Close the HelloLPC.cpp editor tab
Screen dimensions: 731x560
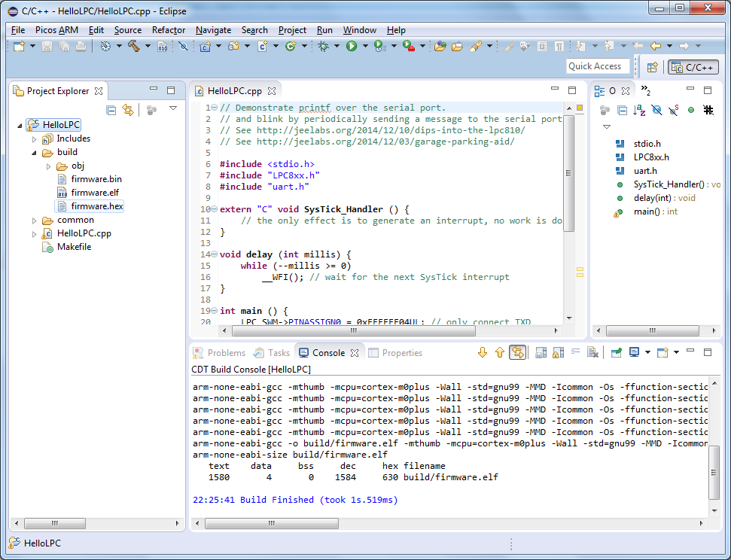coord(272,91)
